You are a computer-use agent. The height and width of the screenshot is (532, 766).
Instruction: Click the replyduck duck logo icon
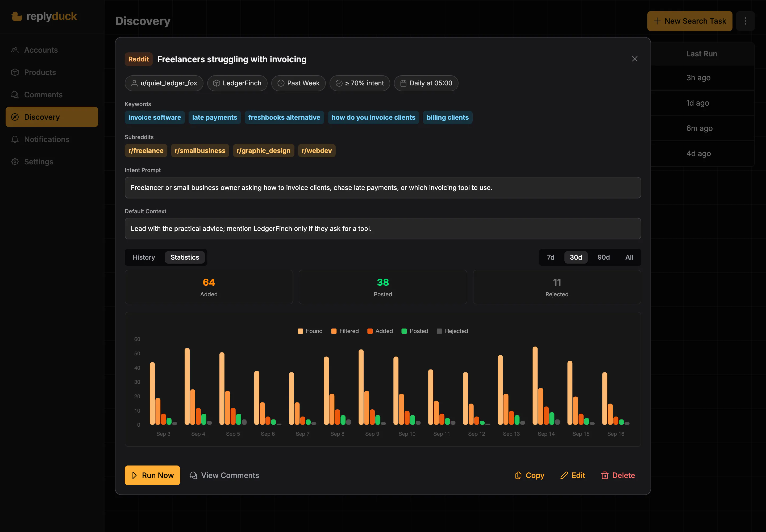(x=17, y=16)
